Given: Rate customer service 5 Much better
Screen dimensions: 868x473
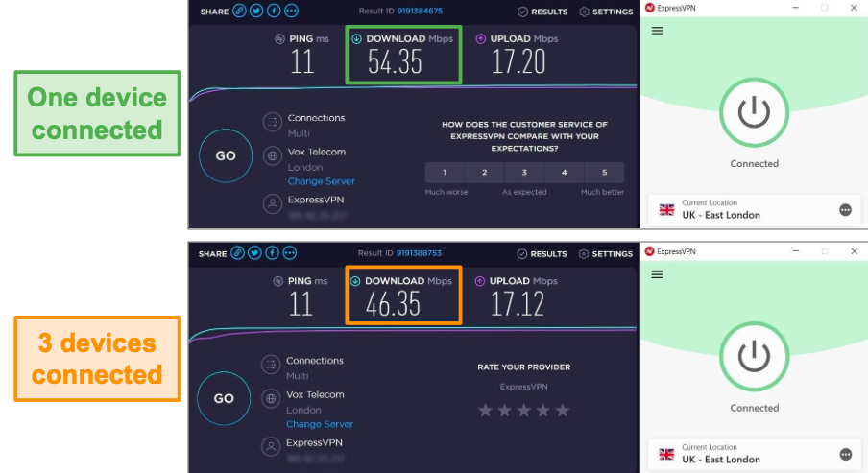Looking at the screenshot, I should click(x=604, y=173).
